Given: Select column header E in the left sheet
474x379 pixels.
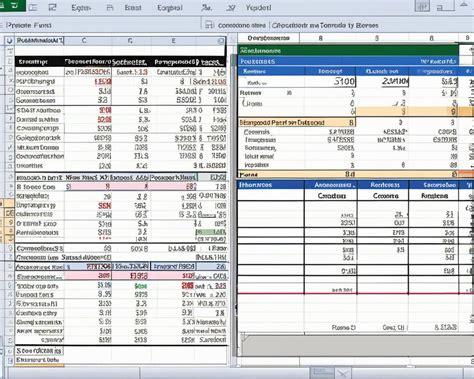Looking at the screenshot, I should click(173, 41).
